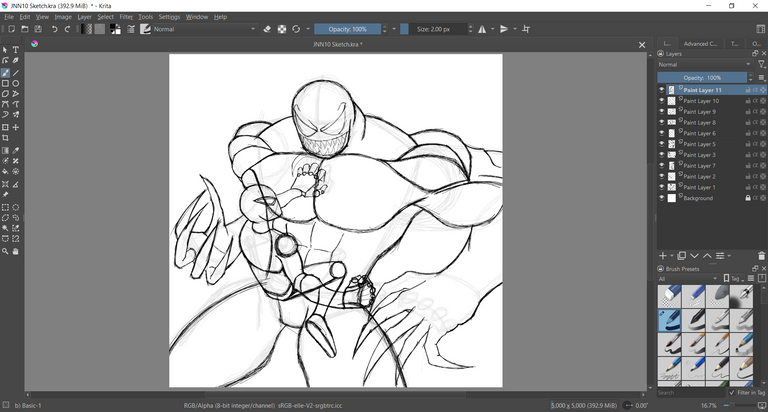Open the toolbar blending mode dropdown
Viewport: 768px width, 412px height.
(205, 29)
